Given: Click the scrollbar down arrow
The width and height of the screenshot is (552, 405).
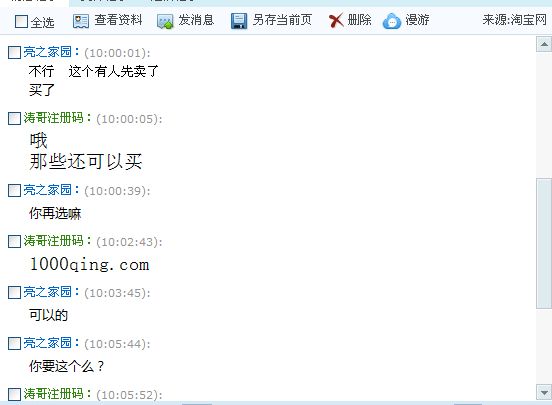Looking at the screenshot, I should pyautogui.click(x=544, y=392).
